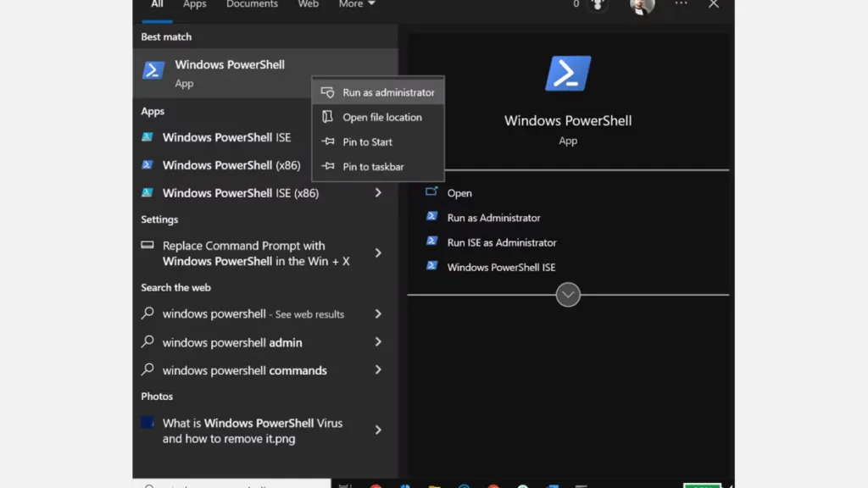This screenshot has width=868, height=488.
Task: Expand the Replace Command Prompt setting chevron
Action: click(378, 252)
